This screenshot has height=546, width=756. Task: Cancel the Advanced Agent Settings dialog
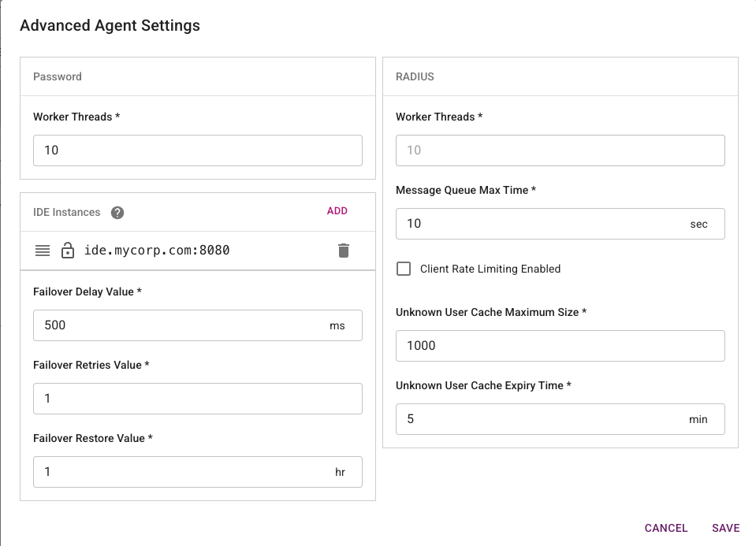coord(666,528)
